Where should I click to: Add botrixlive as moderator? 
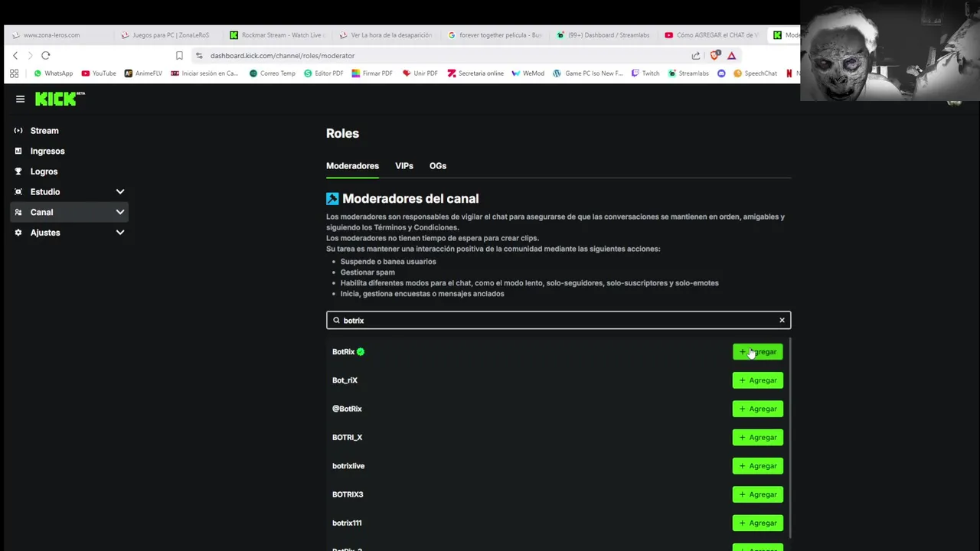coord(757,466)
